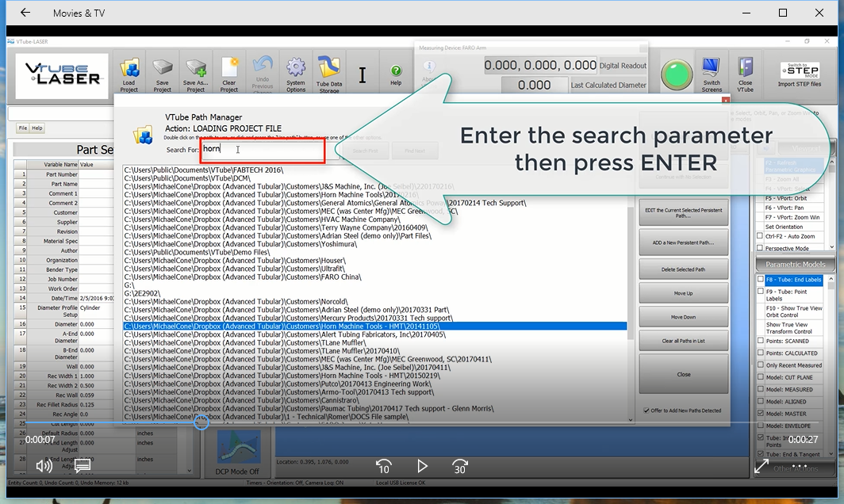Click the Undo Previous Change icon
The height and width of the screenshot is (504, 844).
[x=263, y=74]
